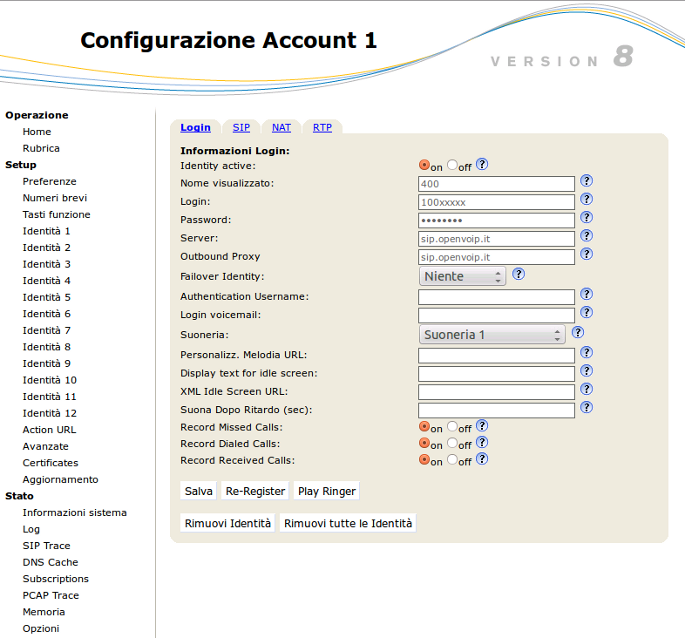
Task: Focus the Login voicemail field
Action: tap(496, 316)
